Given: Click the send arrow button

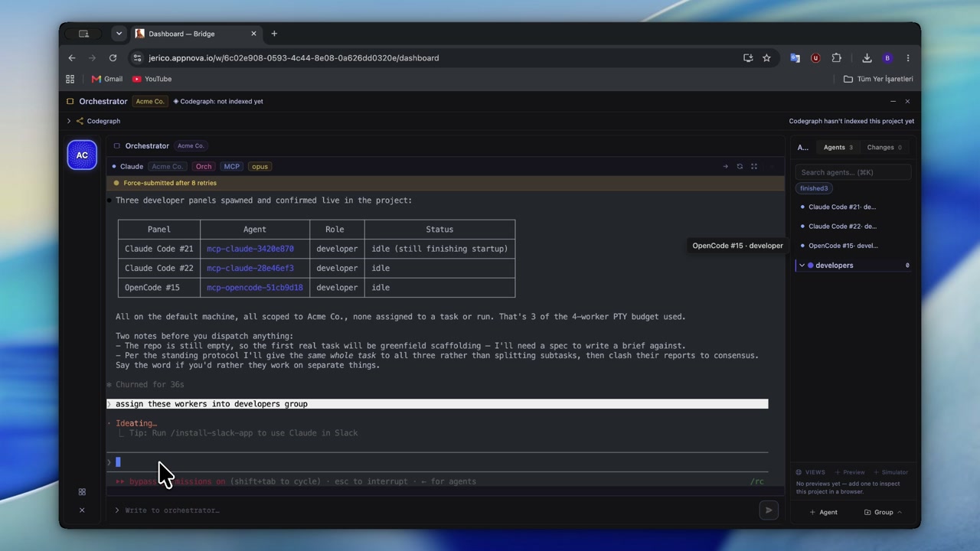Looking at the screenshot, I should click(769, 510).
